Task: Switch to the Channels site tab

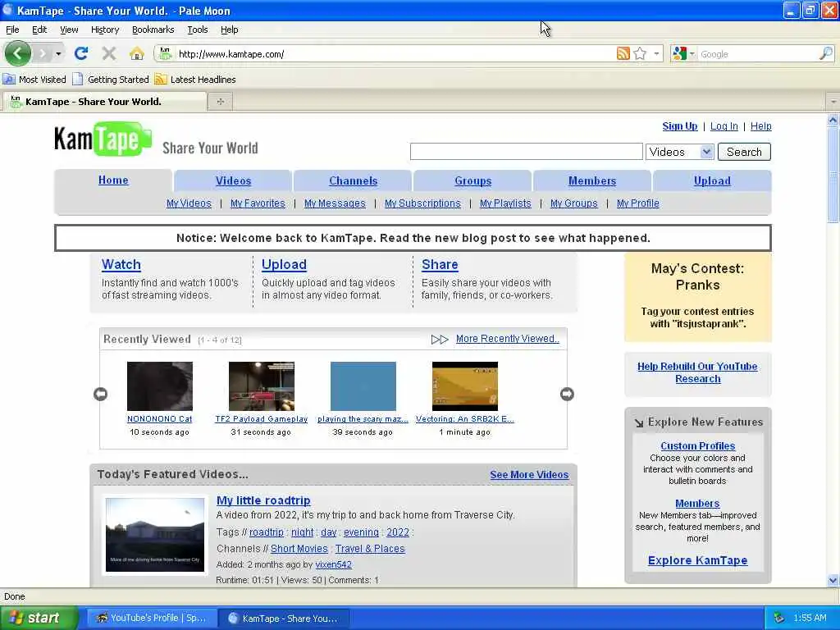Action: [x=353, y=181]
